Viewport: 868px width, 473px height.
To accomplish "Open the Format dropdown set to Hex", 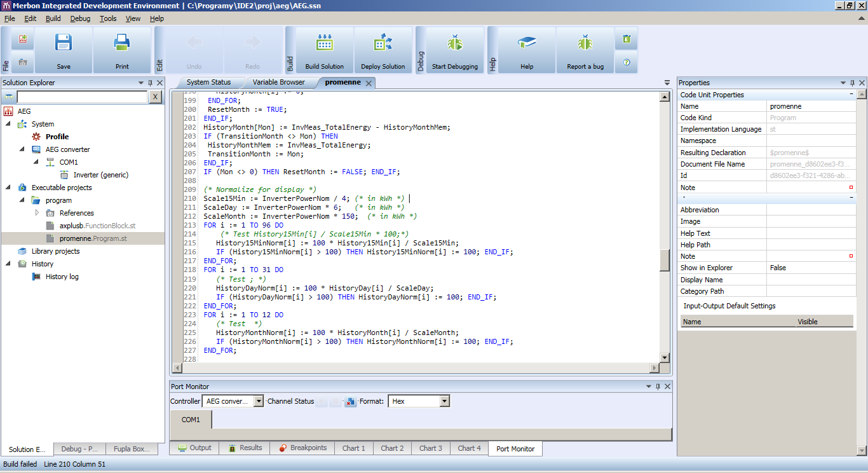I will 445,401.
